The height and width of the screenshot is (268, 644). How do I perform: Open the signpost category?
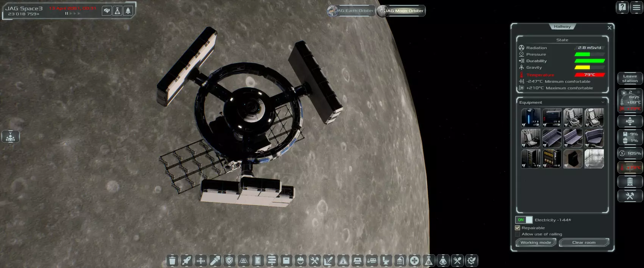[272, 260]
